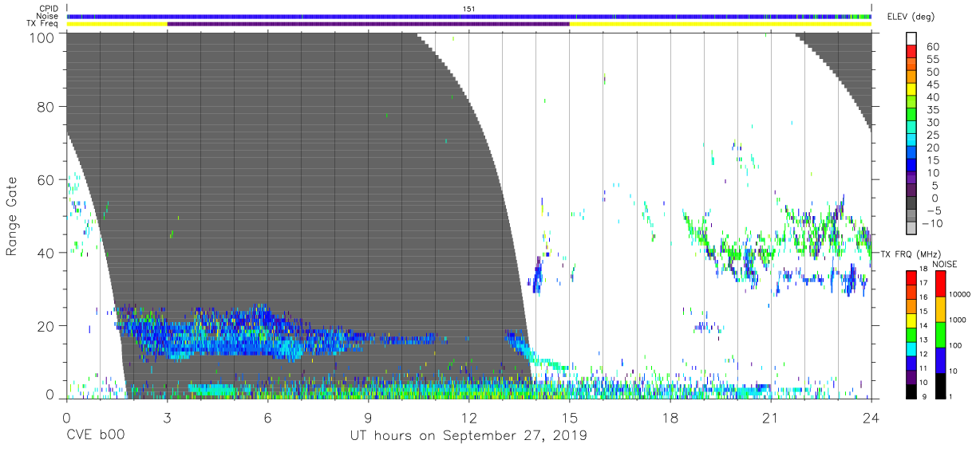Click the '13' label on TX FRQ legend
Screen dimensions: 980x452
point(925,340)
